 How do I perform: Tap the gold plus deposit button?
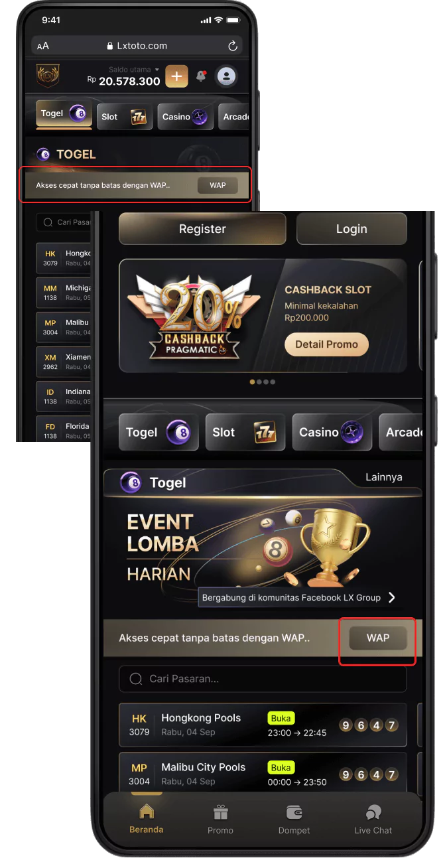176,76
